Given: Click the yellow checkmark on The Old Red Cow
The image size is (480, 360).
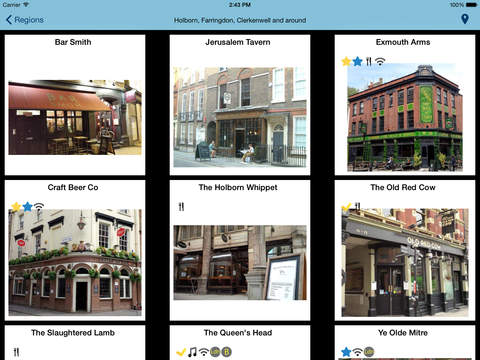Looking at the screenshot, I should 347,207.
